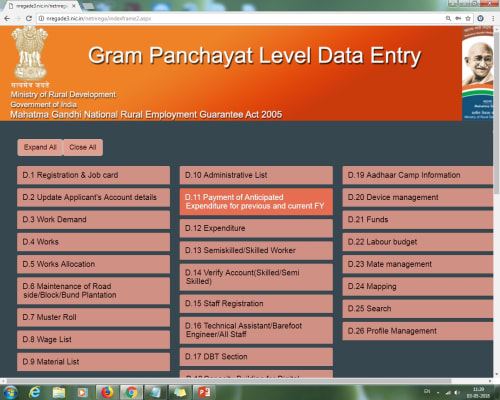The width and height of the screenshot is (500, 400).
Task: Select D.24 Mapping section
Action: 418,287
